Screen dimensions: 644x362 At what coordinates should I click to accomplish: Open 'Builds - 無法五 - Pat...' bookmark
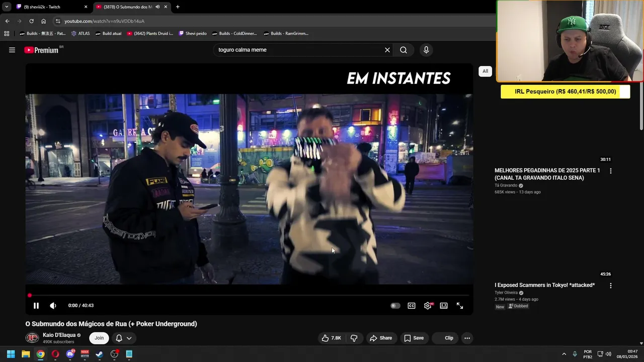[x=42, y=34]
